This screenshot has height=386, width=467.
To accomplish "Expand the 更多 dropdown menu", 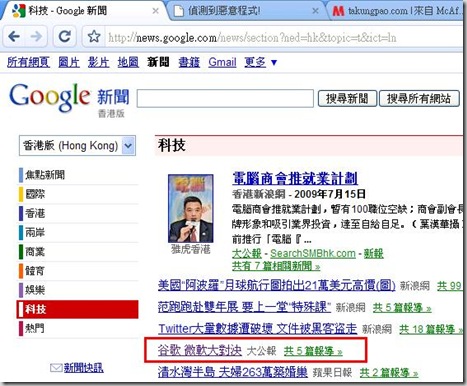I will [x=260, y=62].
